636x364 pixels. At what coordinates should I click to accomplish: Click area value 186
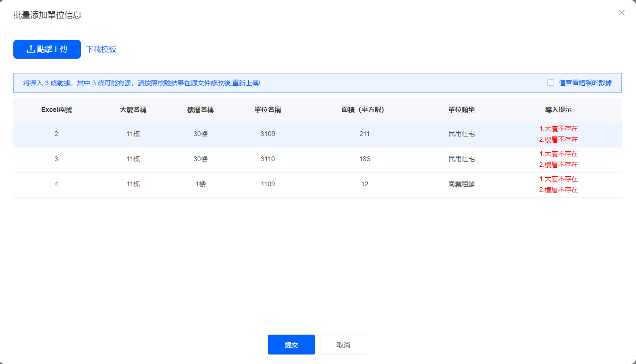[365, 159]
